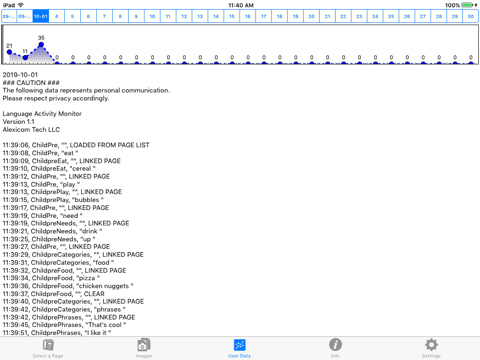Tap the battery indicator in status bar
Screen dimensions: 480x360
click(x=467, y=5)
